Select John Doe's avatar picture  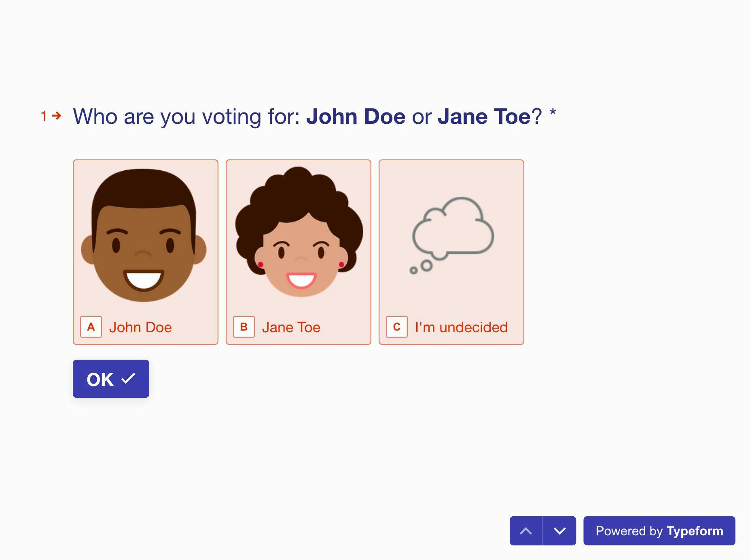(x=144, y=235)
